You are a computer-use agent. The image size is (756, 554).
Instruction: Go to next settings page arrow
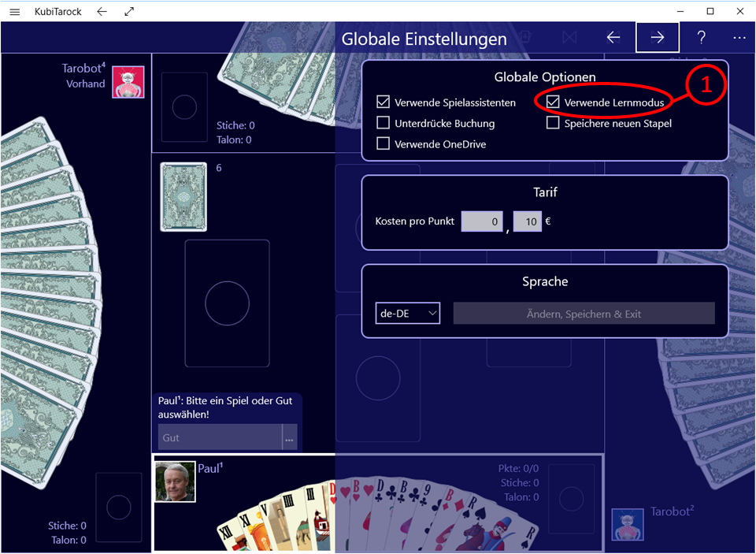coord(657,37)
